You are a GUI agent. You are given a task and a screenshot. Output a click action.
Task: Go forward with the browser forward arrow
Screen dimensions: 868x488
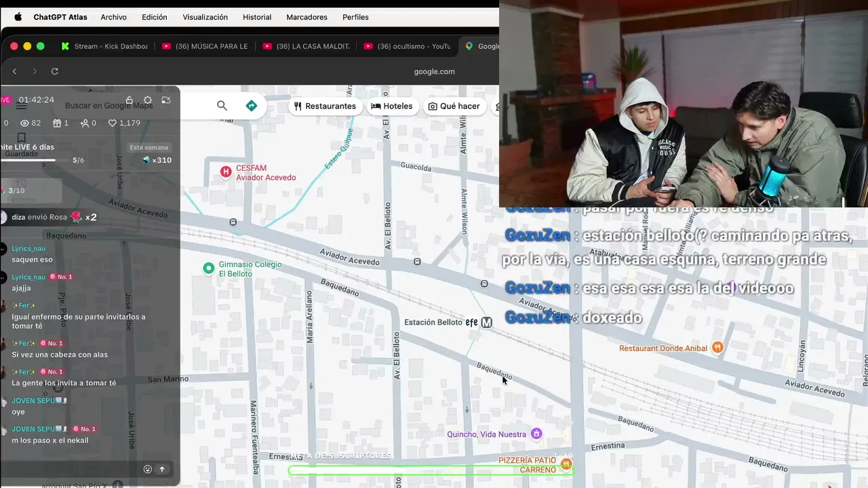(x=35, y=71)
